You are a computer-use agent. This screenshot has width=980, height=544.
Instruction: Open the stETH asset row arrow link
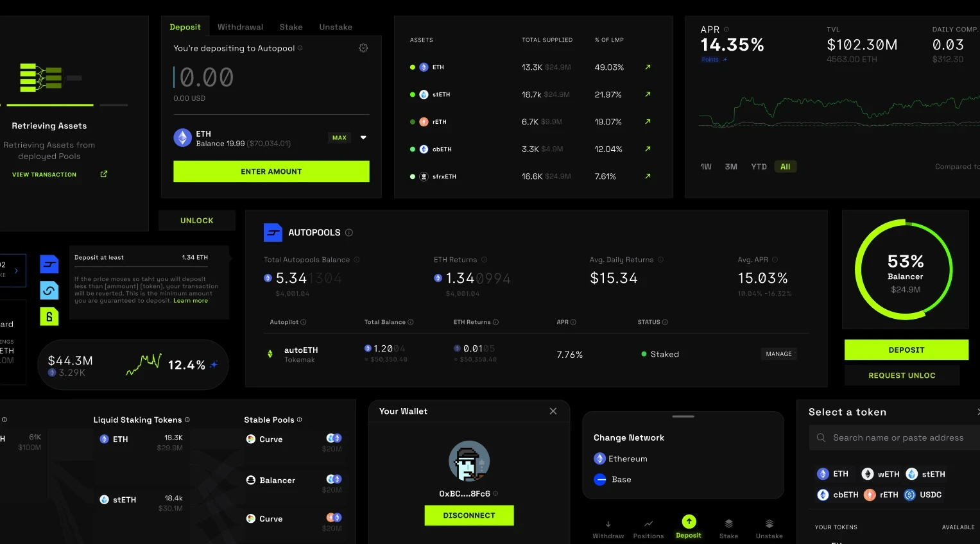pos(648,94)
